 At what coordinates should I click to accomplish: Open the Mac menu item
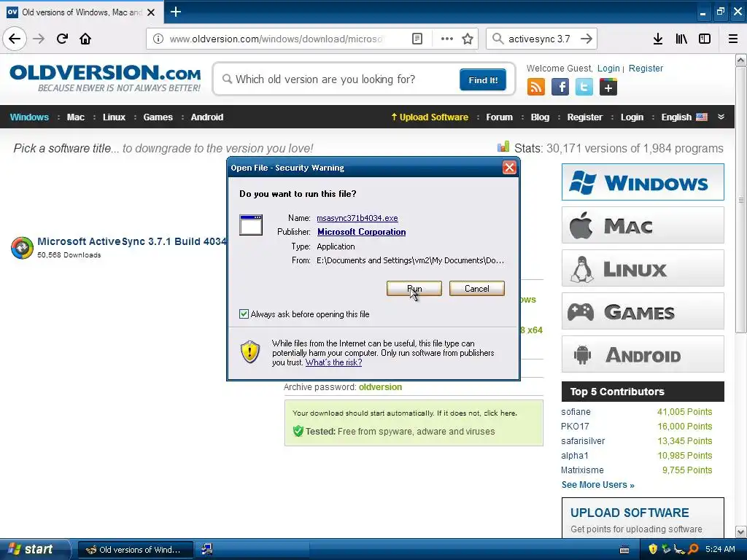click(75, 117)
